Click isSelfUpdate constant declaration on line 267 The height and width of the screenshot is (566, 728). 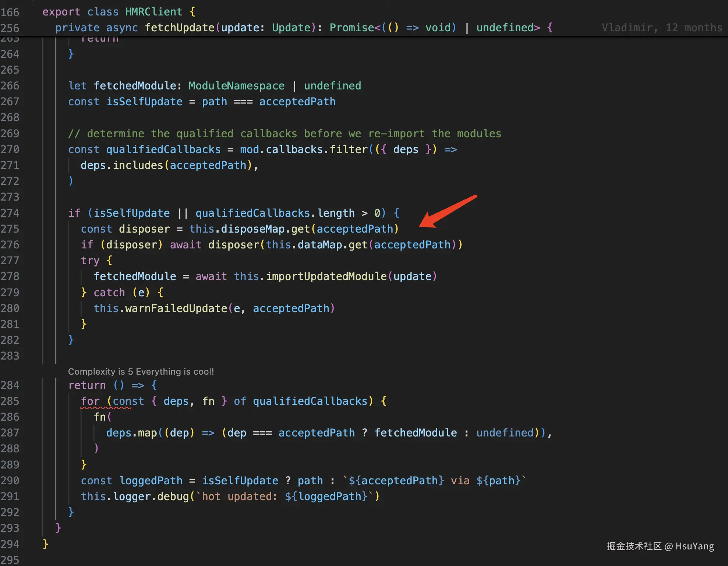coord(144,102)
